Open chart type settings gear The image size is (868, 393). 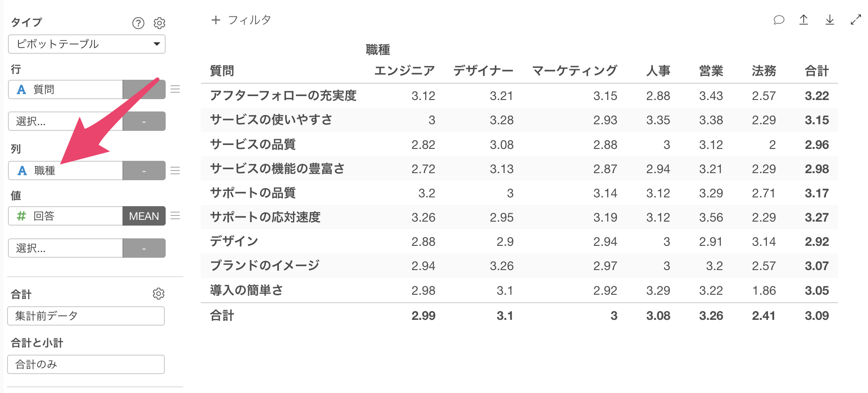click(x=159, y=23)
